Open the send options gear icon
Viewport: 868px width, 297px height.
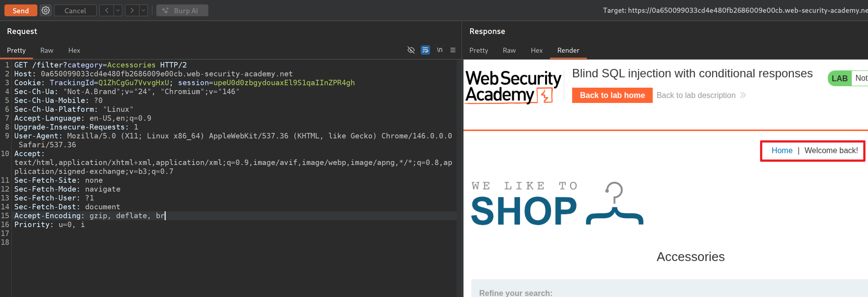45,10
